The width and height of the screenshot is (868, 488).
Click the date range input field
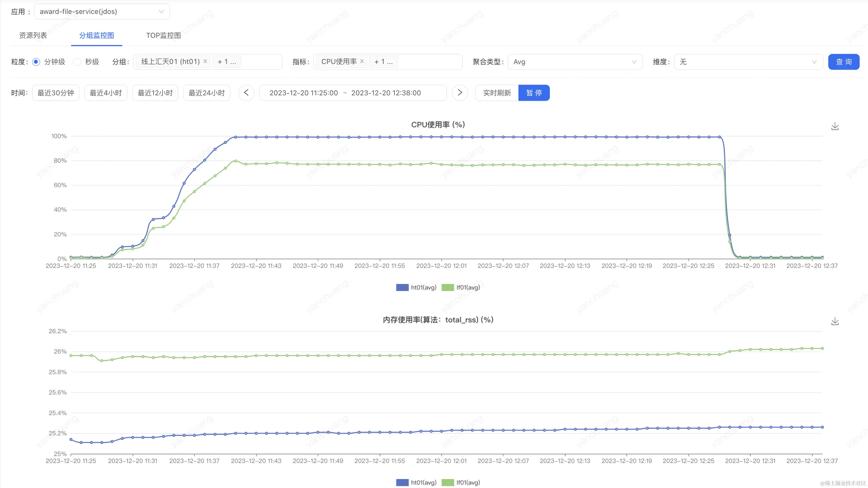[x=352, y=93]
